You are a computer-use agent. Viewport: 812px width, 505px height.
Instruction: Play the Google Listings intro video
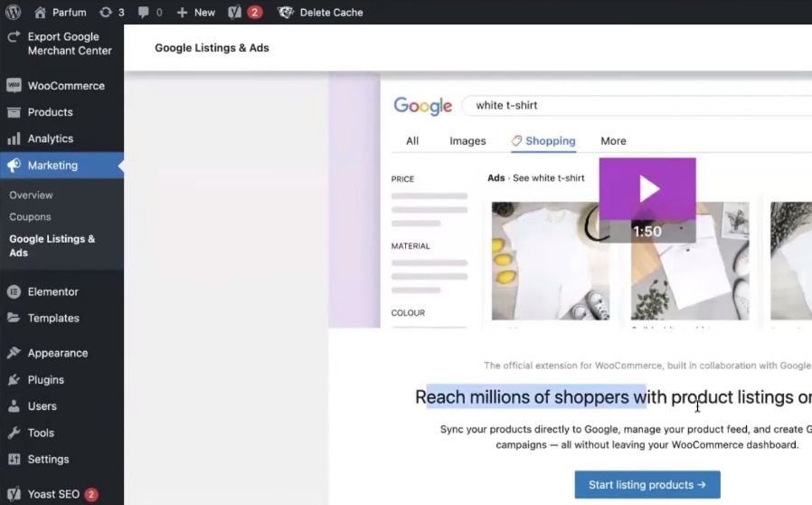[x=647, y=189]
